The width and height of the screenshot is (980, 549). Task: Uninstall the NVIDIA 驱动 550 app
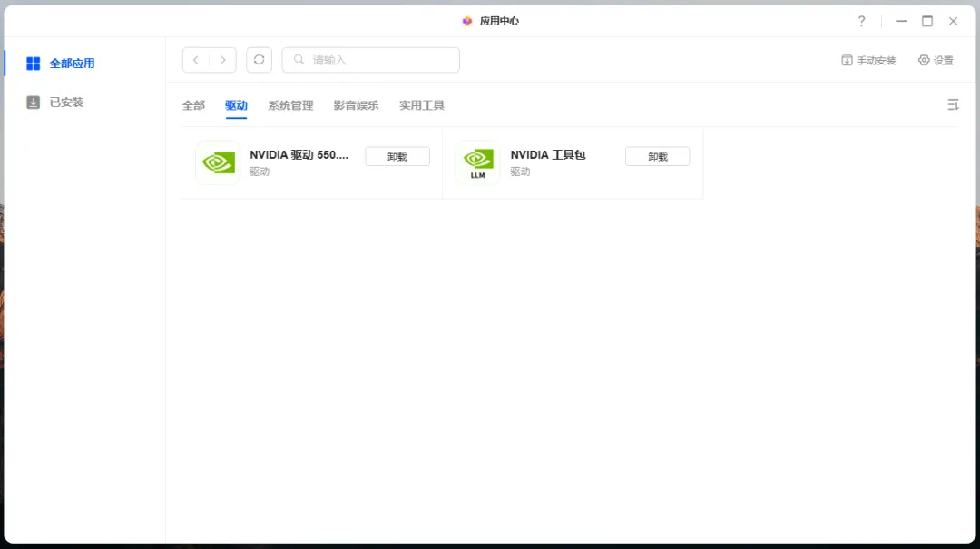(x=397, y=156)
